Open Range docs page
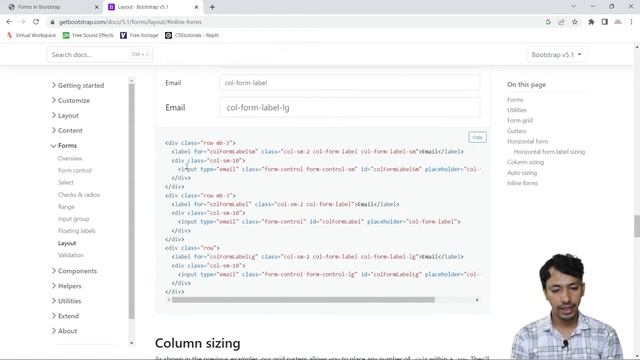The height and width of the screenshot is (360, 640). click(66, 207)
